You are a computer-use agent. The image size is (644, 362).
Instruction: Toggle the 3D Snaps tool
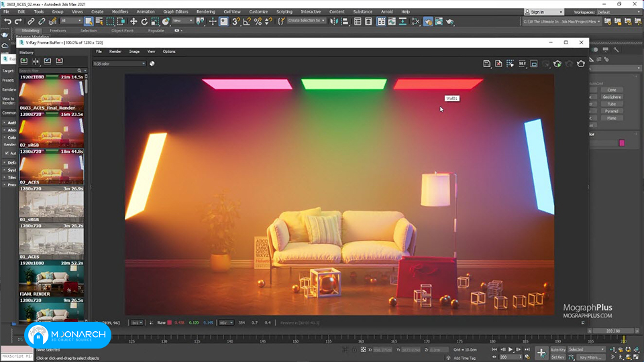pos(235,21)
